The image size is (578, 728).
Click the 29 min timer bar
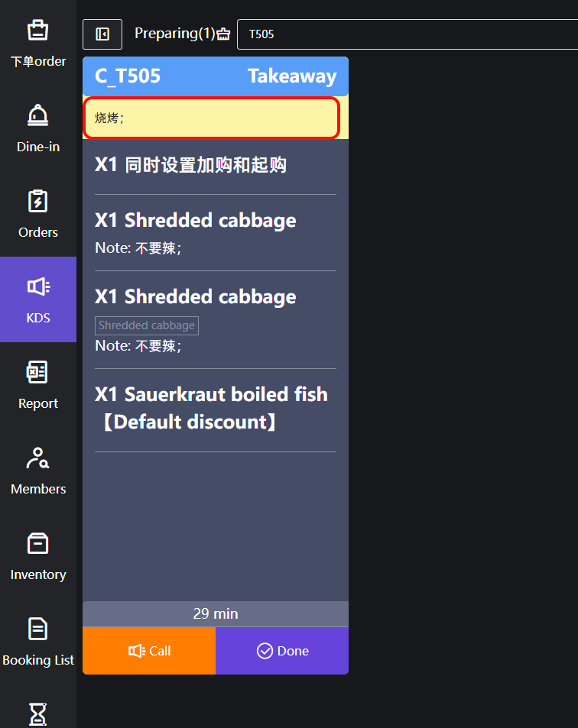pyautogui.click(x=216, y=614)
